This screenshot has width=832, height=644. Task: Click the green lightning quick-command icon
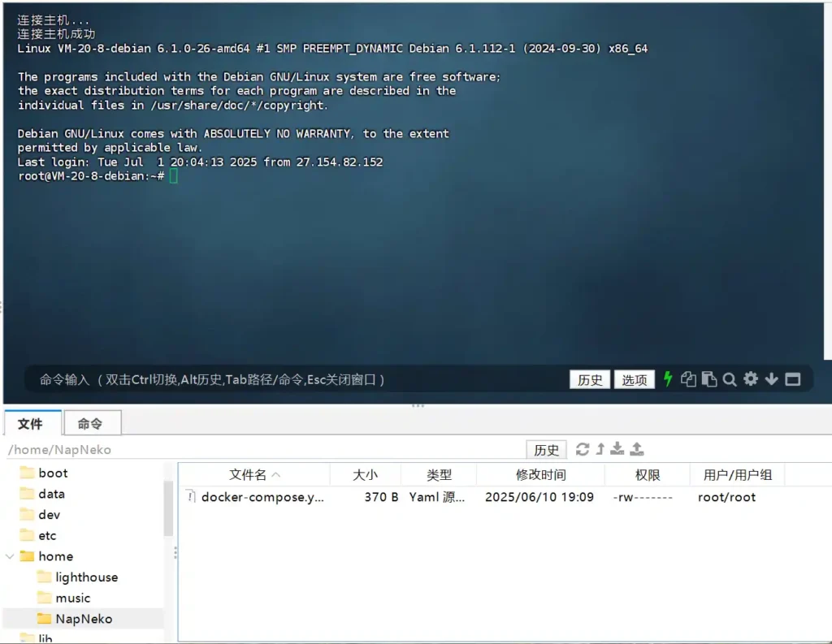click(668, 379)
